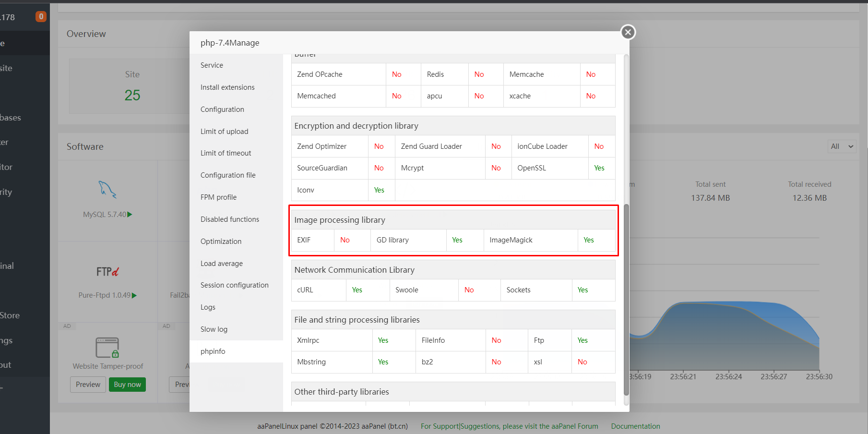Viewport: 868px width, 434px height.
Task: Click the SourceGuardian cell
Action: click(330, 168)
